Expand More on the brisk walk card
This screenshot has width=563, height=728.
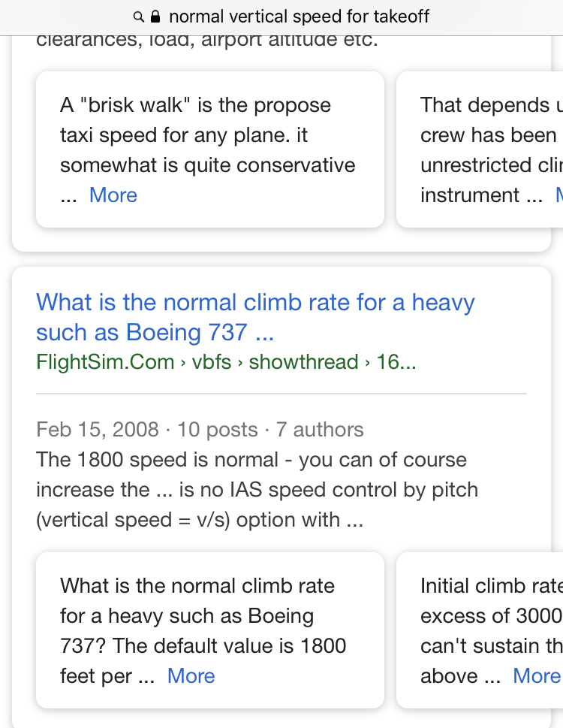coord(113,195)
